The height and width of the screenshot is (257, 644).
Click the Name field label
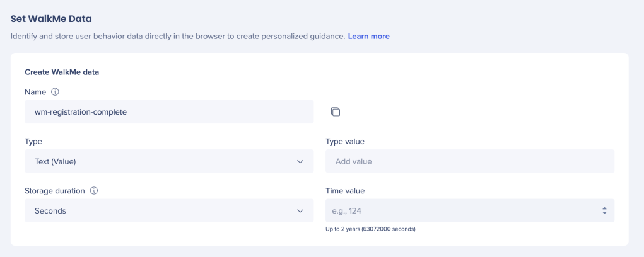click(35, 92)
